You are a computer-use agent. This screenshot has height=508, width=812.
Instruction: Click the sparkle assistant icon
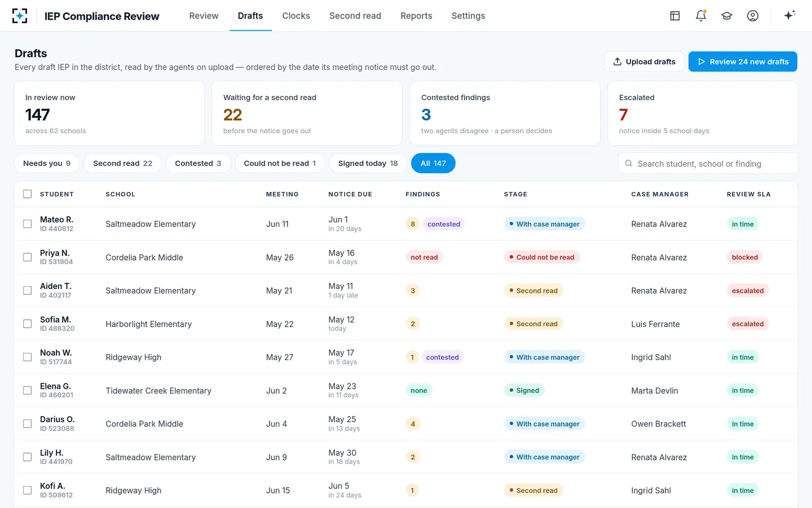click(789, 15)
